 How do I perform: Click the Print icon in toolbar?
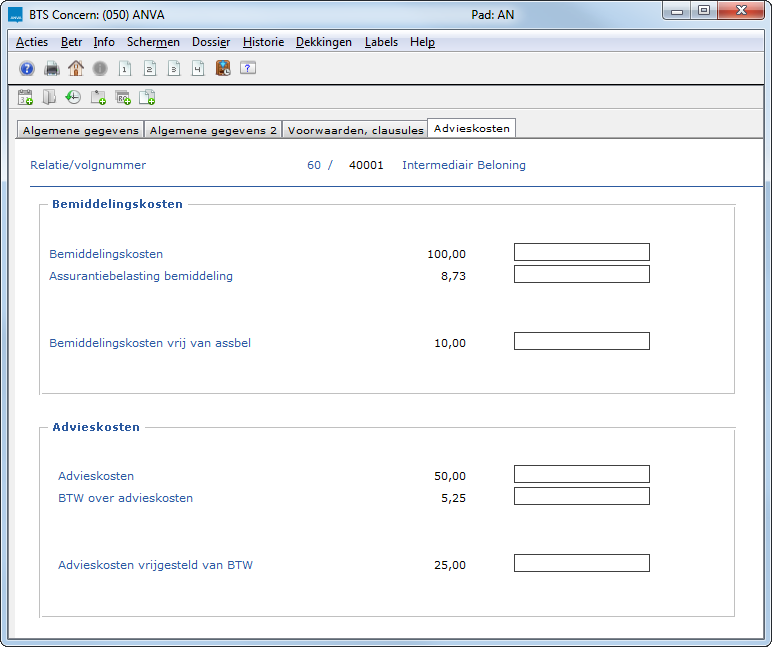click(x=52, y=68)
